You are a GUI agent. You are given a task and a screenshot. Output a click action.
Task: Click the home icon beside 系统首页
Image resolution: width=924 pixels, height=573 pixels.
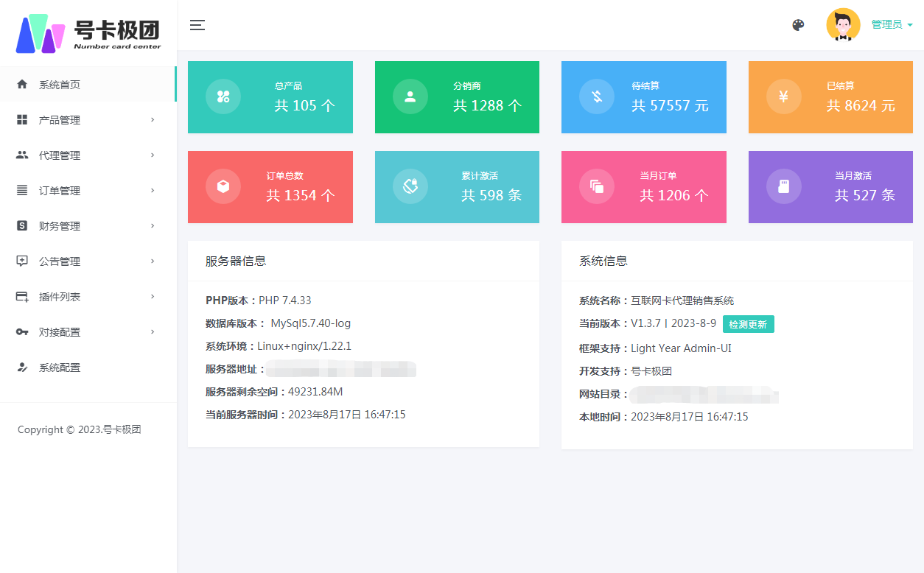click(22, 85)
